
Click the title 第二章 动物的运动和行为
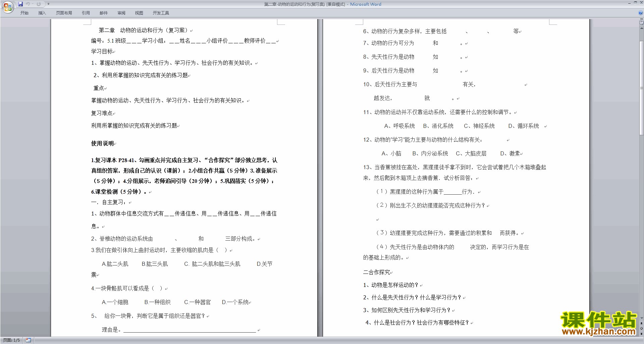(x=145, y=30)
